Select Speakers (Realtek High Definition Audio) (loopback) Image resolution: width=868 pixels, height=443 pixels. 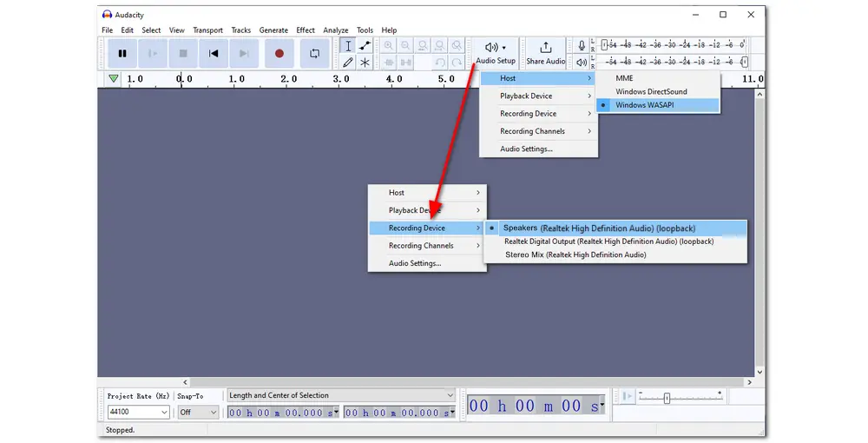coord(615,228)
